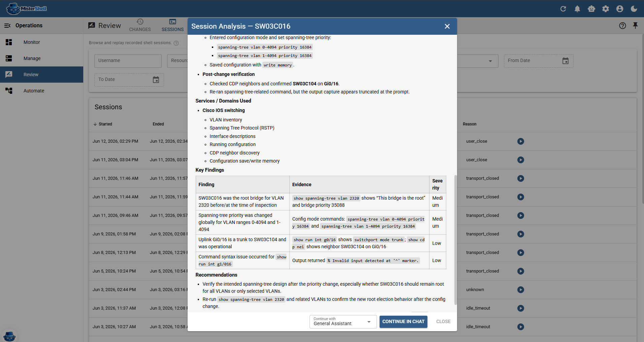Collapse the Operations sidebar menu
This screenshot has height=342, width=644.
pos(7,26)
